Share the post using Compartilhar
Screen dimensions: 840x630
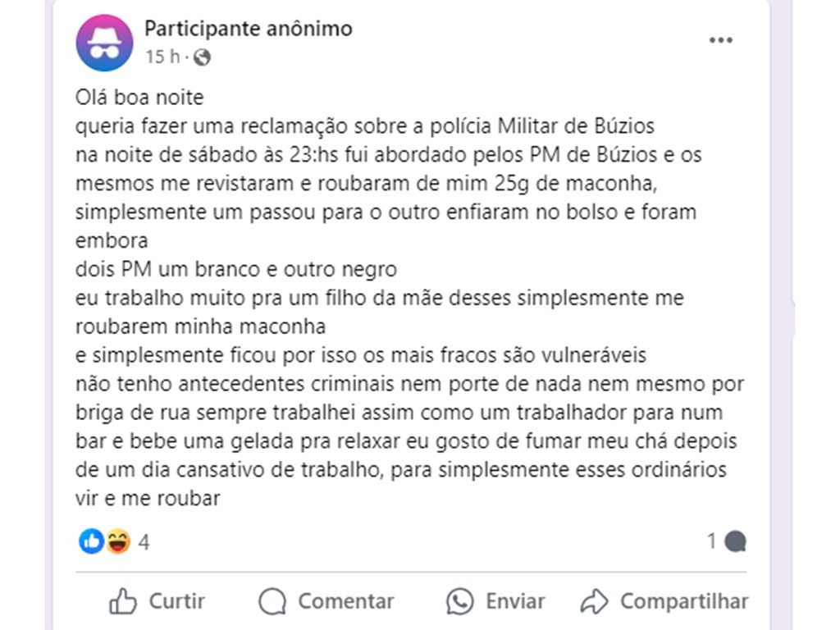tap(664, 601)
